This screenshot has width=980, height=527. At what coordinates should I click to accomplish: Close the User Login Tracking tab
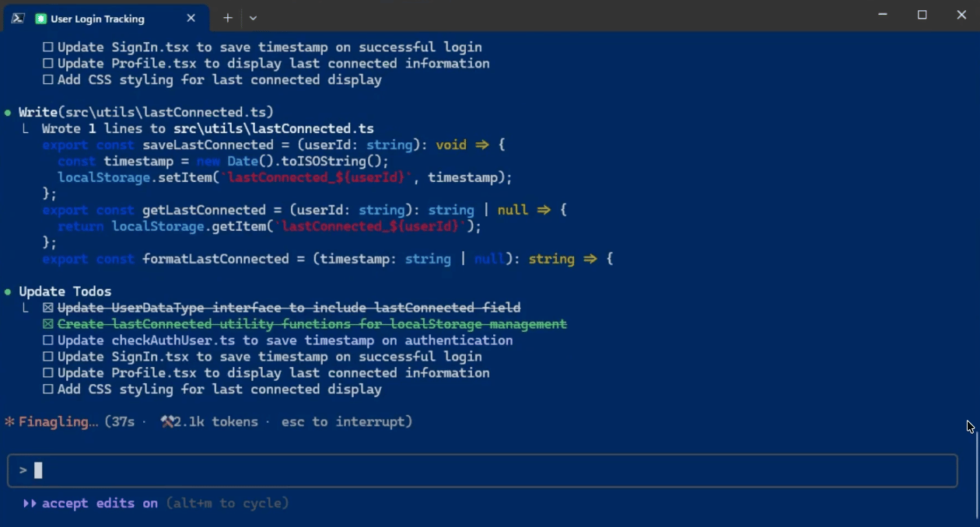(x=191, y=18)
